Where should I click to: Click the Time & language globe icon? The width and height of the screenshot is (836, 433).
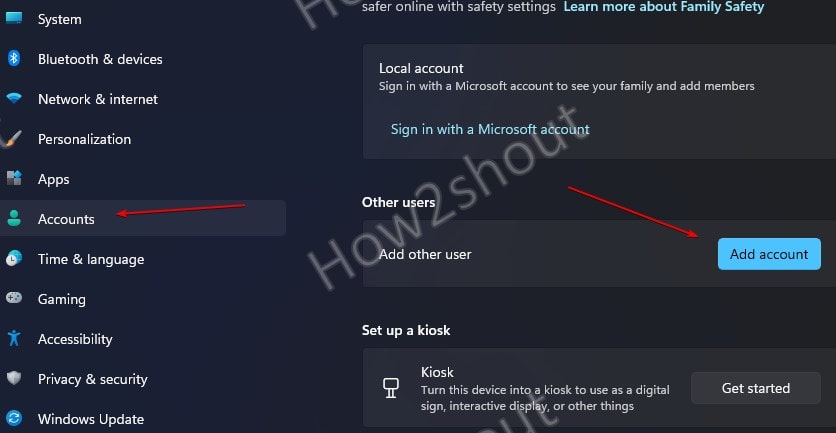14,259
